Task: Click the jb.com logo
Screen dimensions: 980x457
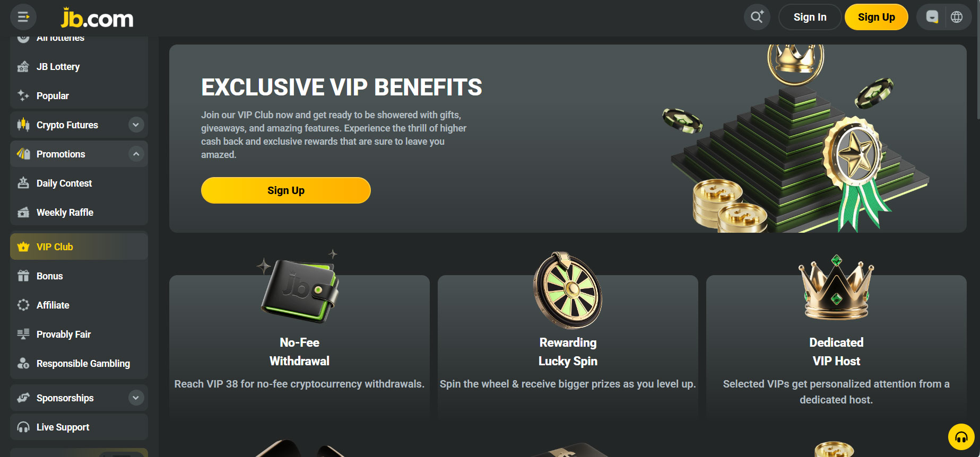Action: 97,18
